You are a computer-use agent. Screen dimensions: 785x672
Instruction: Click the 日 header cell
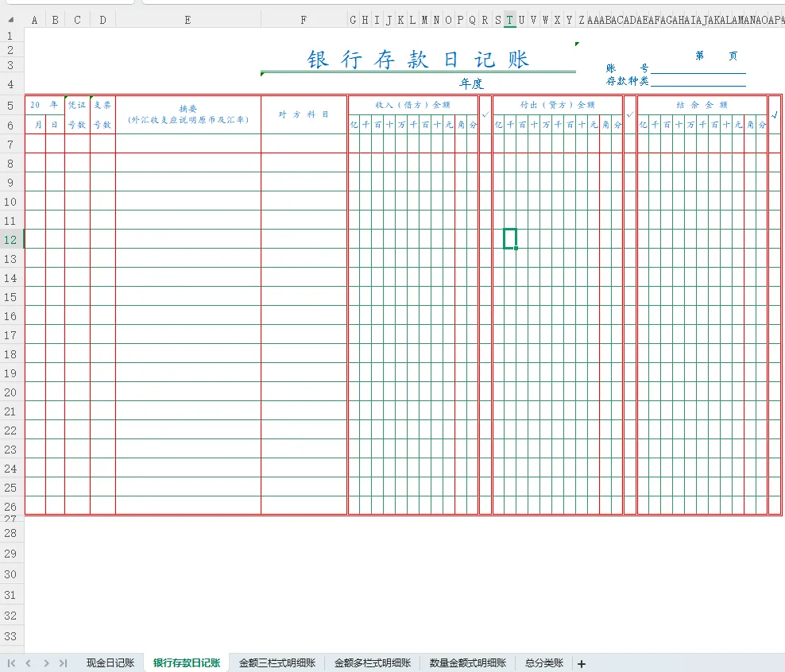(x=55, y=125)
